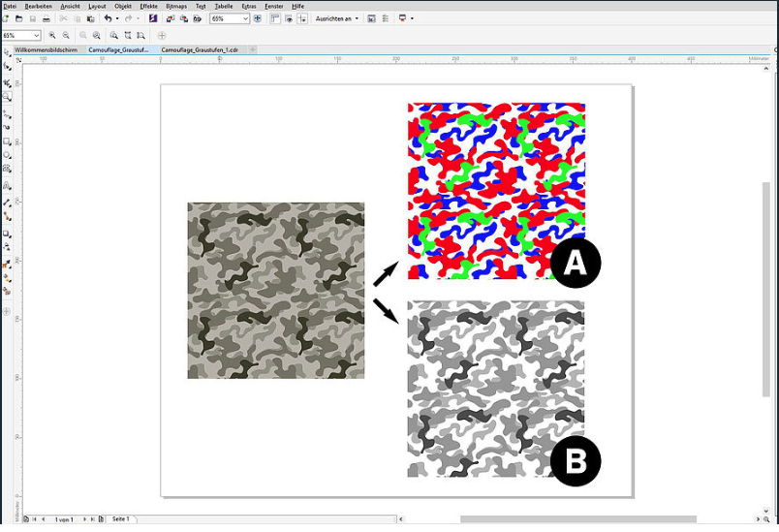Image resolution: width=779 pixels, height=532 pixels.
Task: Click the Undo arrow icon
Action: [107, 18]
